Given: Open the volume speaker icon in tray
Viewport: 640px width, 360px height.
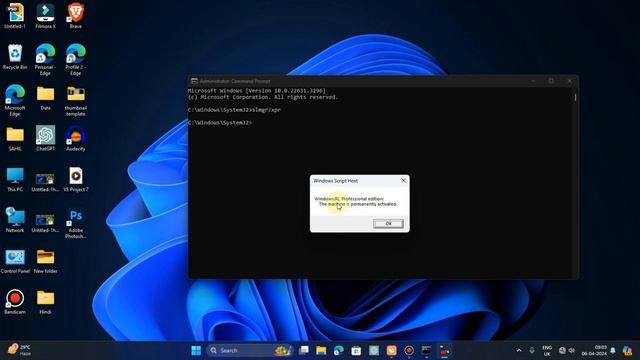Looking at the screenshot, I should coord(571,350).
